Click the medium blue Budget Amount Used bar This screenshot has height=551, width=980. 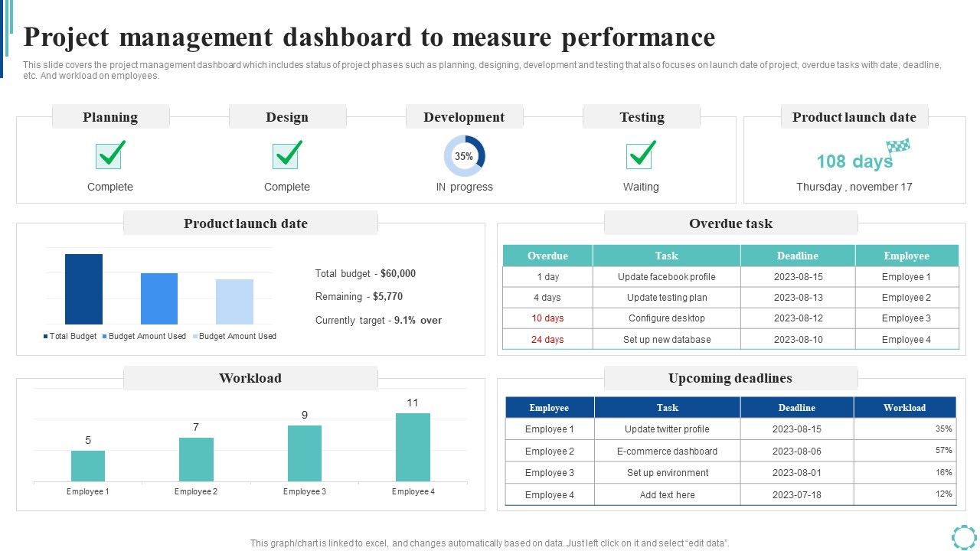tap(159, 298)
